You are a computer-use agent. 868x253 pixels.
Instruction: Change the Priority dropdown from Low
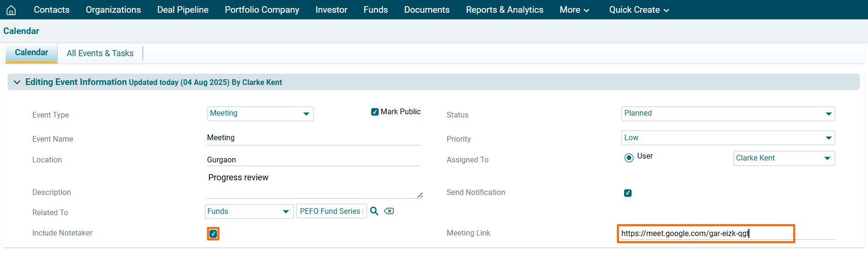[x=728, y=138]
